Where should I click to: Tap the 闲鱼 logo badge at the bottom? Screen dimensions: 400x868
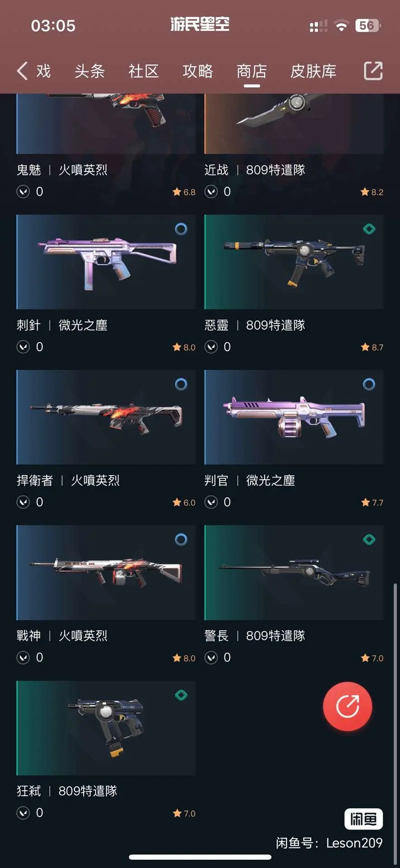[x=364, y=819]
